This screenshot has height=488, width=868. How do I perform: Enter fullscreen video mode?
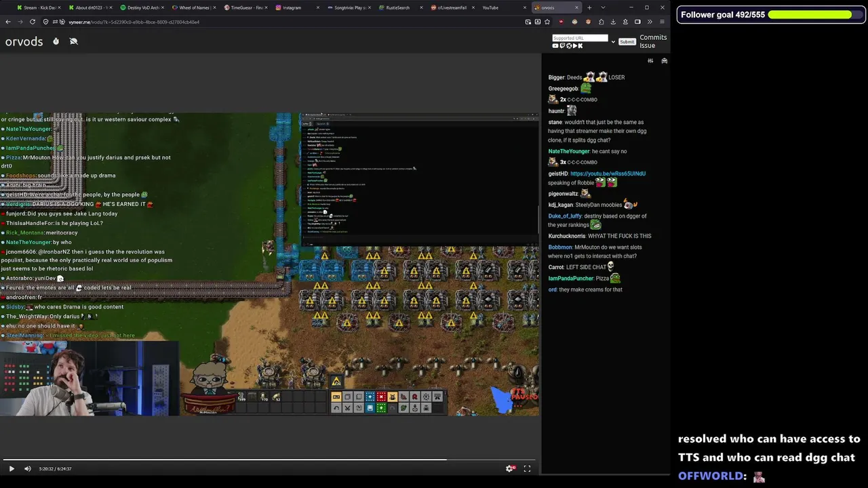click(x=527, y=468)
